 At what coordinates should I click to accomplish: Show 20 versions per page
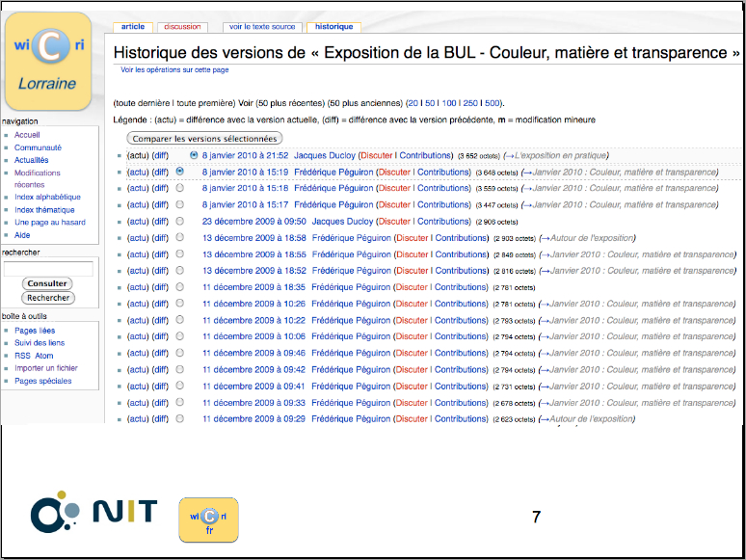(x=413, y=103)
